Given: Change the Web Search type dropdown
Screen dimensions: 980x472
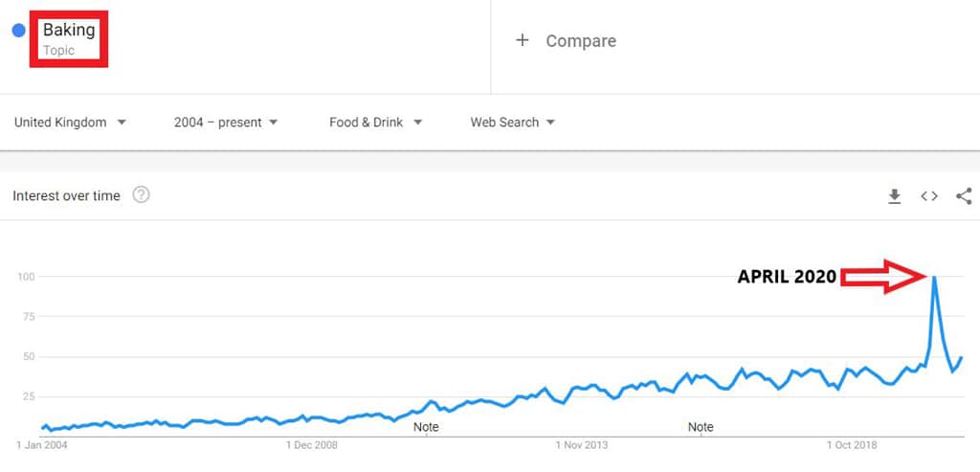Looking at the screenshot, I should 513,123.
